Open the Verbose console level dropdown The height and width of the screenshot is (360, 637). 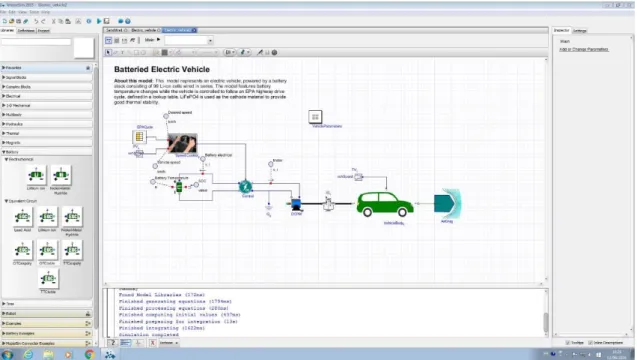pos(169,343)
